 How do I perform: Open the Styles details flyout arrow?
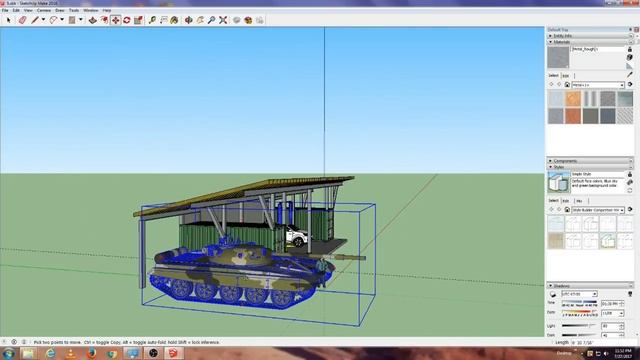(630, 210)
